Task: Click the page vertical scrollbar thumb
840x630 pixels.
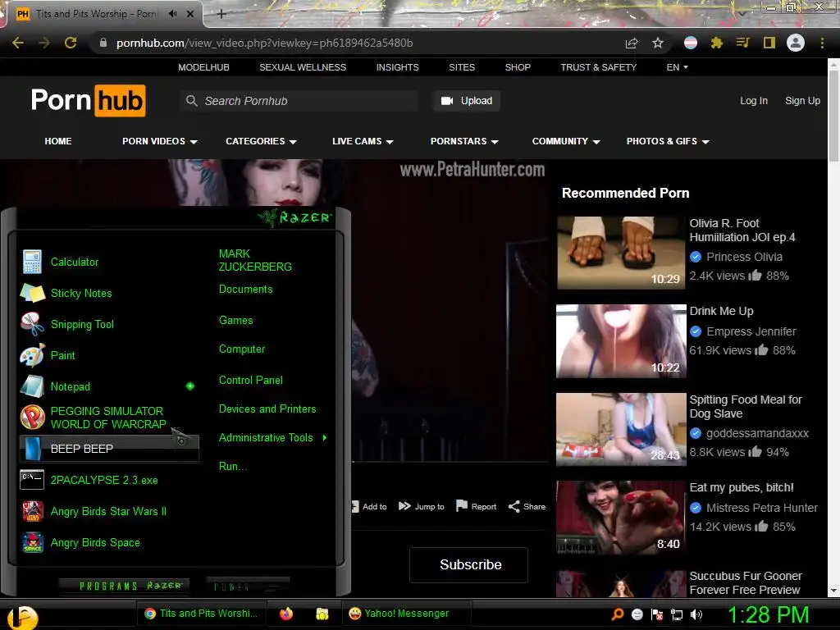Action: (x=833, y=114)
